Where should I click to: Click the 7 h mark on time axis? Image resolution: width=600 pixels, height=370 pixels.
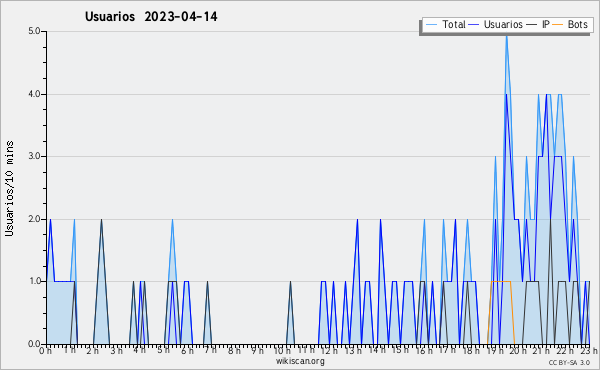(211, 351)
